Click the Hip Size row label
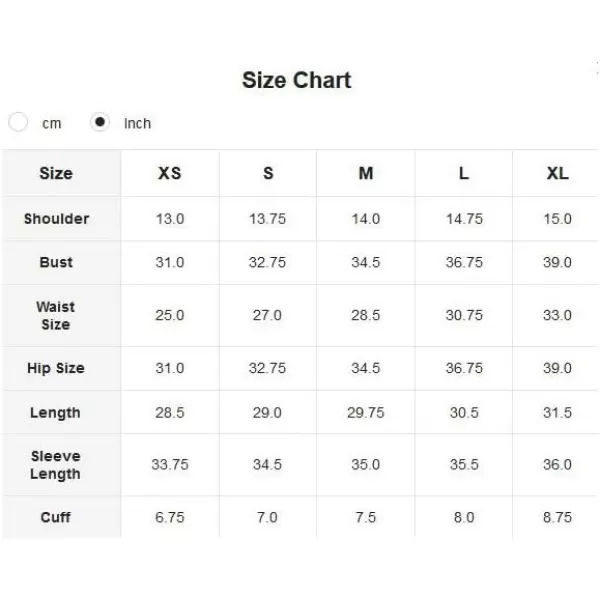This screenshot has height=600, width=600. (x=56, y=368)
